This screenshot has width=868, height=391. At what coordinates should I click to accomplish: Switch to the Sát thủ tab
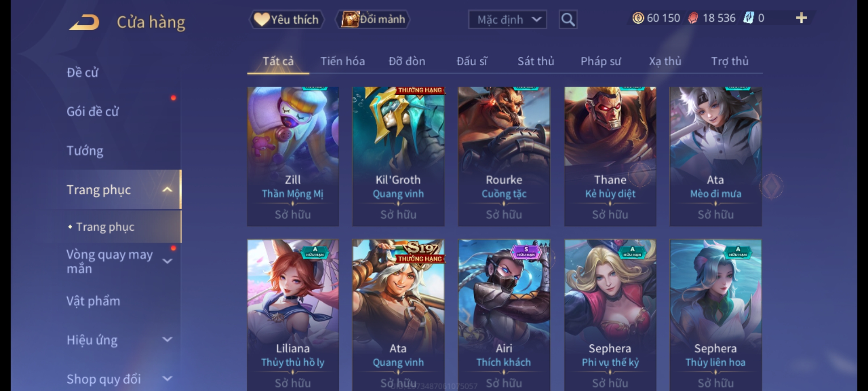pyautogui.click(x=536, y=61)
